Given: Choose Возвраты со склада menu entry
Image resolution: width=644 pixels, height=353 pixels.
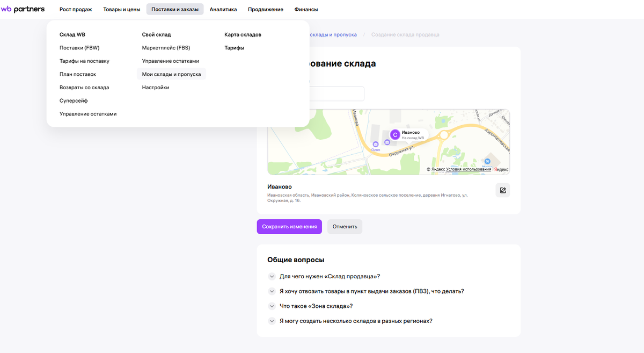Looking at the screenshot, I should [x=84, y=88].
